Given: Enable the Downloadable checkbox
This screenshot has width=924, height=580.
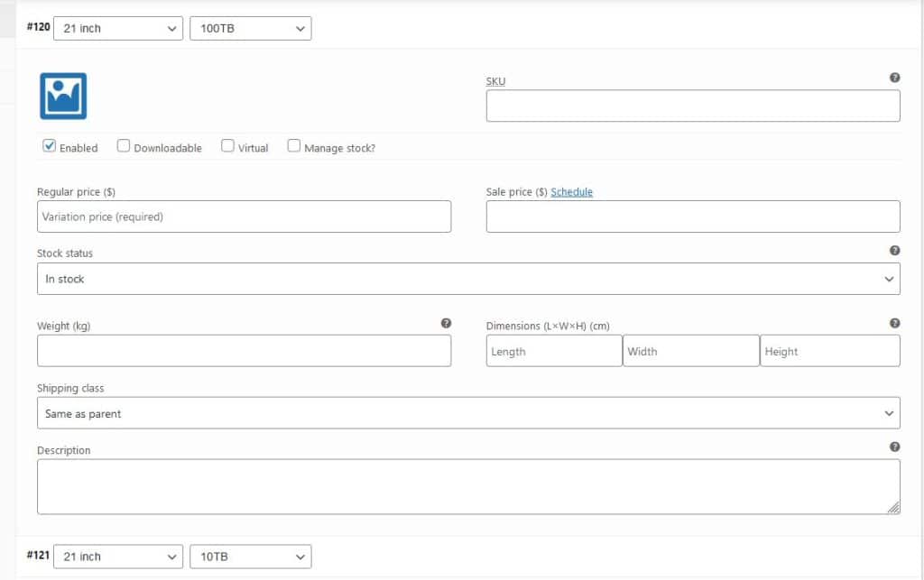Looking at the screenshot, I should (x=123, y=145).
